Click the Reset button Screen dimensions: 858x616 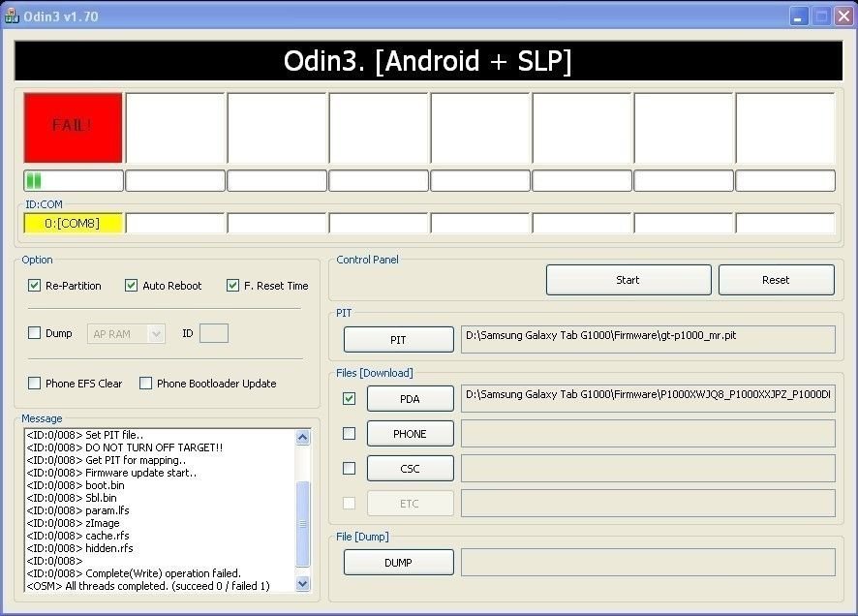click(776, 280)
